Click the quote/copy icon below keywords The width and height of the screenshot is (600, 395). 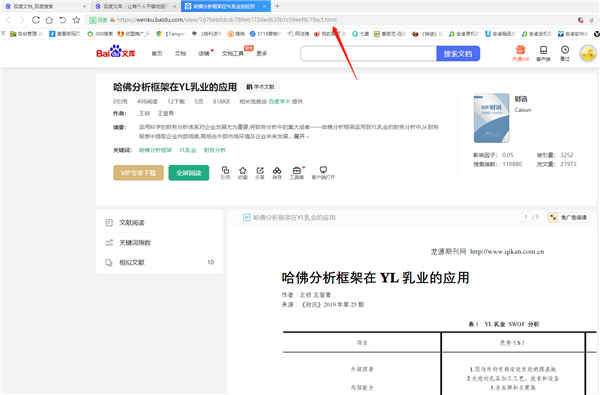(x=225, y=173)
